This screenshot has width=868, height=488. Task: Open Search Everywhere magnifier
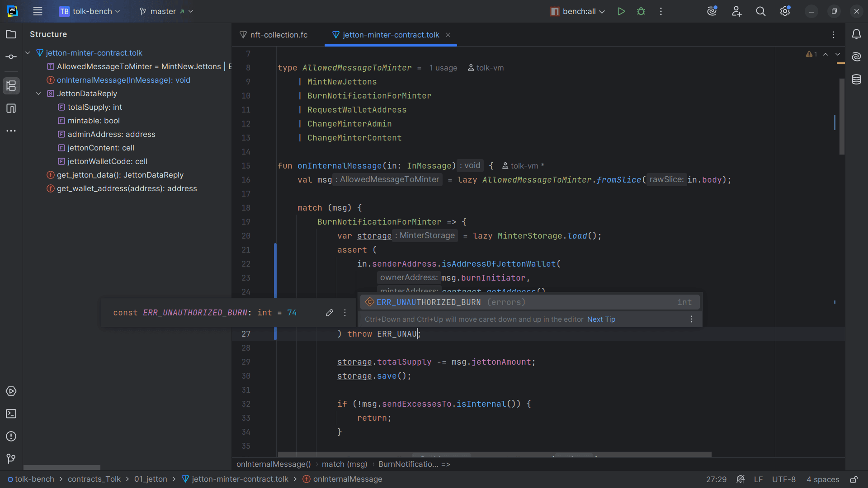(761, 11)
